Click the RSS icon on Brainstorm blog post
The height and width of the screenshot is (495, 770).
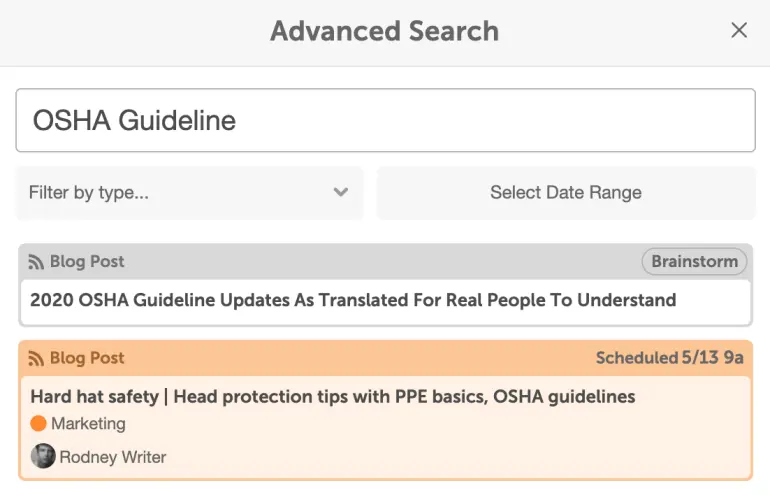36,262
